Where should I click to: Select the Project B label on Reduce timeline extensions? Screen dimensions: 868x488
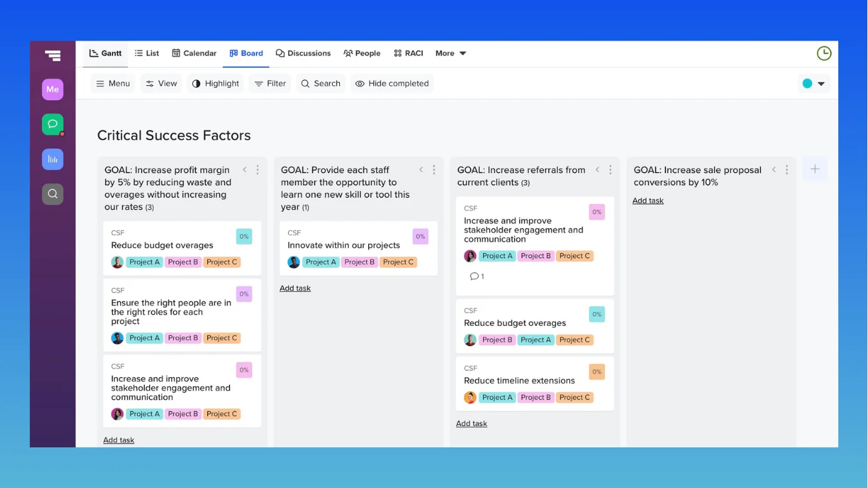click(535, 397)
